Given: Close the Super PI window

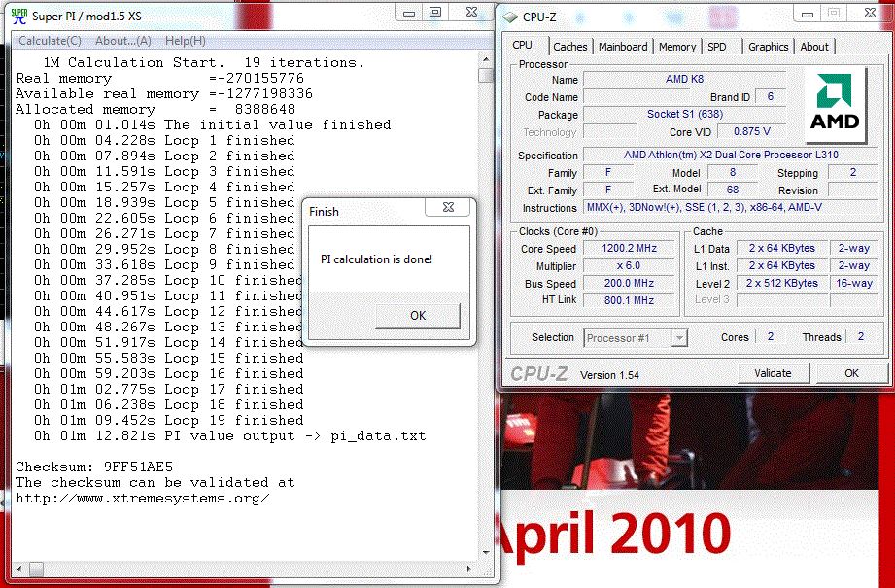Looking at the screenshot, I should (471, 13).
